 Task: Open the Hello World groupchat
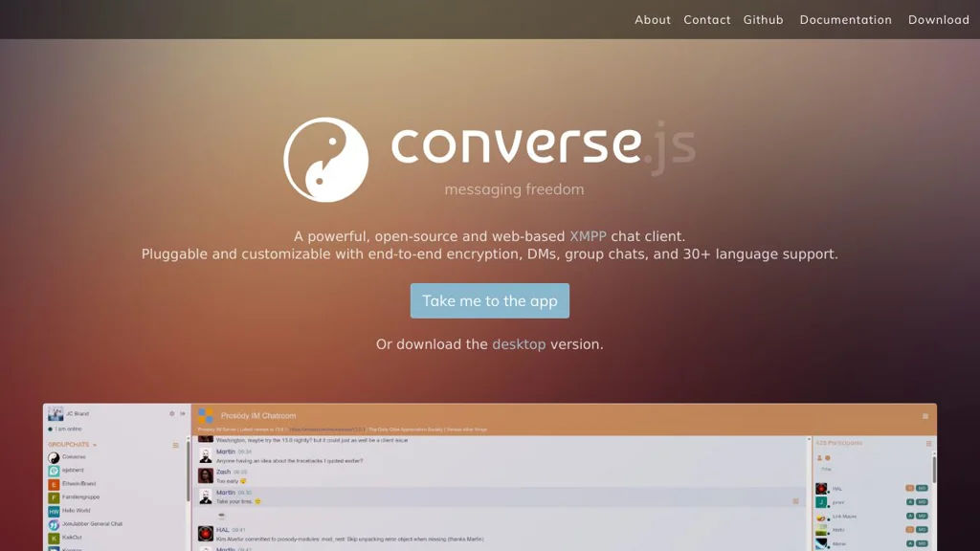point(77,511)
